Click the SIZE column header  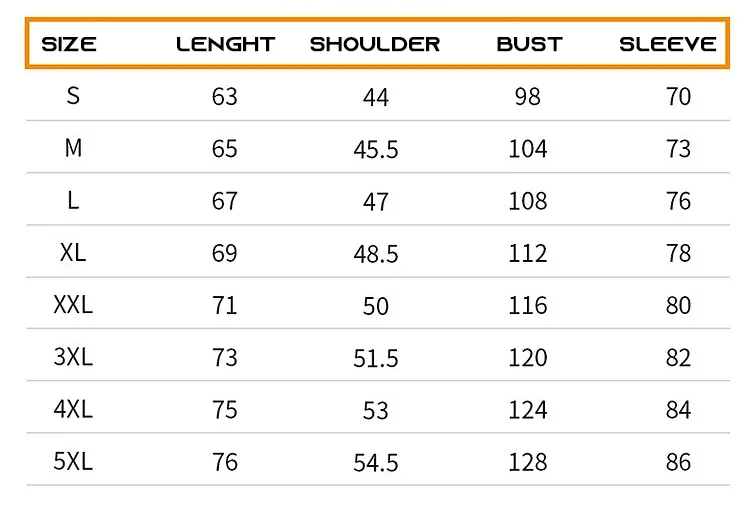[69, 44]
